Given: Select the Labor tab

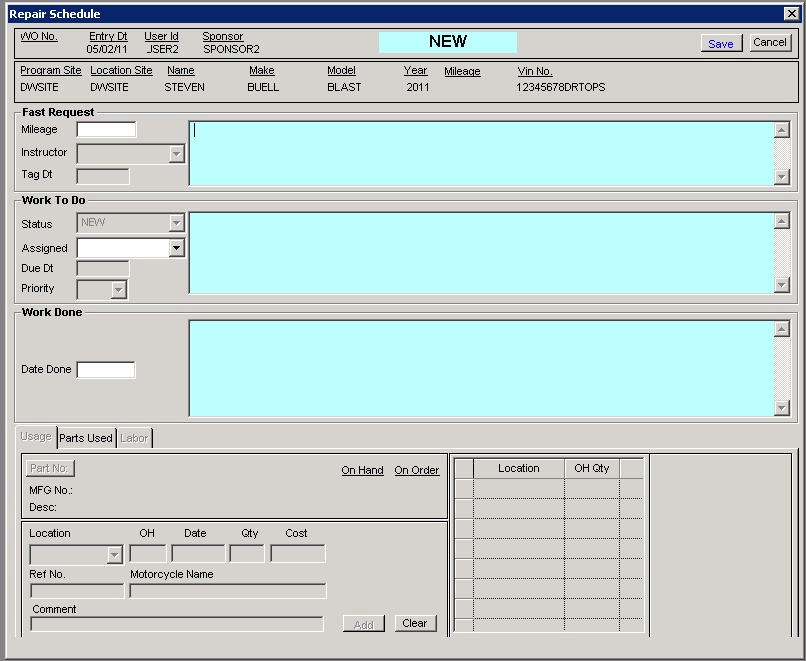Looking at the screenshot, I should click(134, 438).
